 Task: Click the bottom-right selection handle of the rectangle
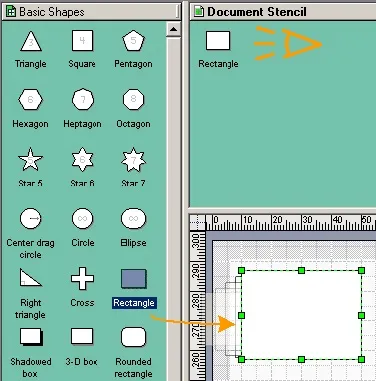tap(361, 359)
